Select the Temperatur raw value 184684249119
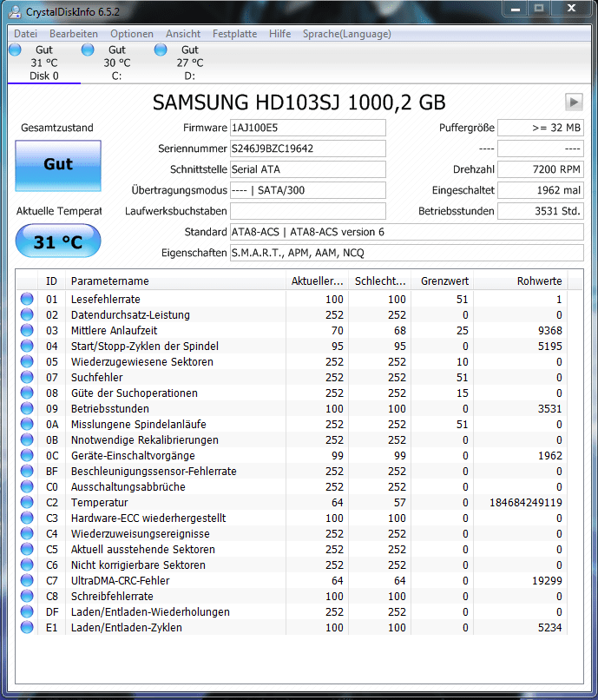598x700 pixels. pyautogui.click(x=526, y=503)
